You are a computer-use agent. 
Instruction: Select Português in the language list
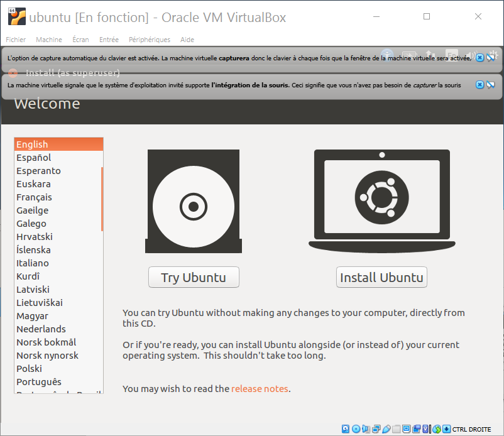tap(58, 381)
